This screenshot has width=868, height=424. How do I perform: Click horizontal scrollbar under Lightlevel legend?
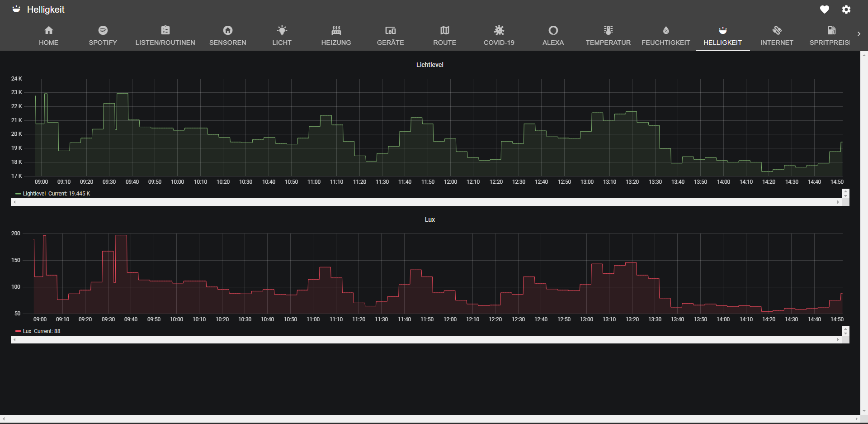coord(426,202)
